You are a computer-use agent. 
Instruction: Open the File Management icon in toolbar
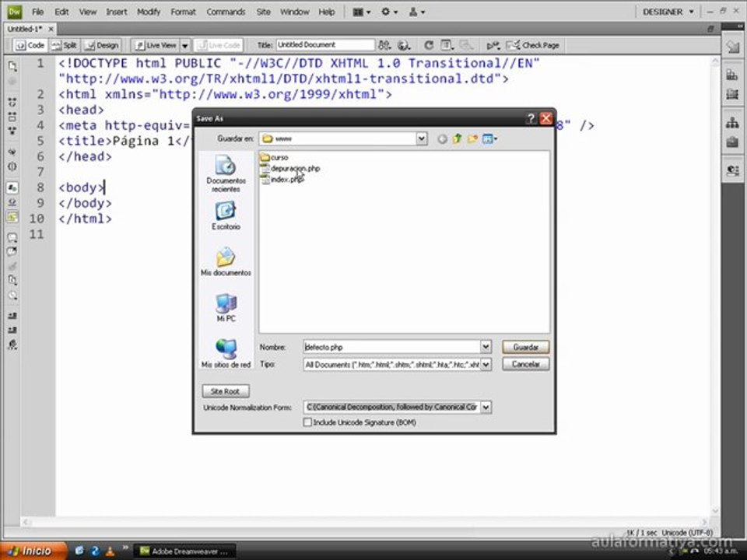coord(384,45)
